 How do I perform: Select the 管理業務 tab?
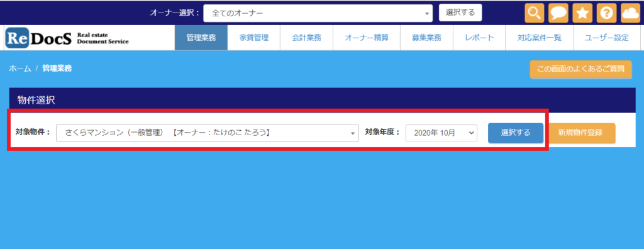click(x=201, y=38)
